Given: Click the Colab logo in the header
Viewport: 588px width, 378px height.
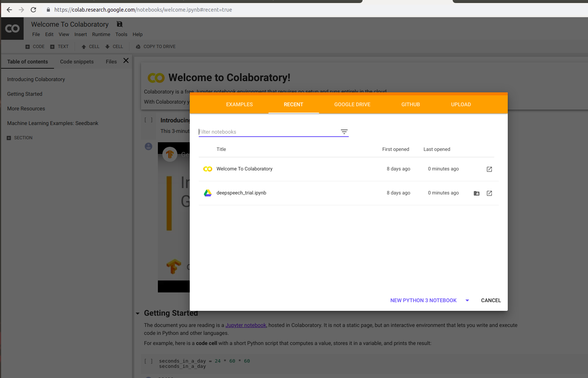Looking at the screenshot, I should [12, 29].
